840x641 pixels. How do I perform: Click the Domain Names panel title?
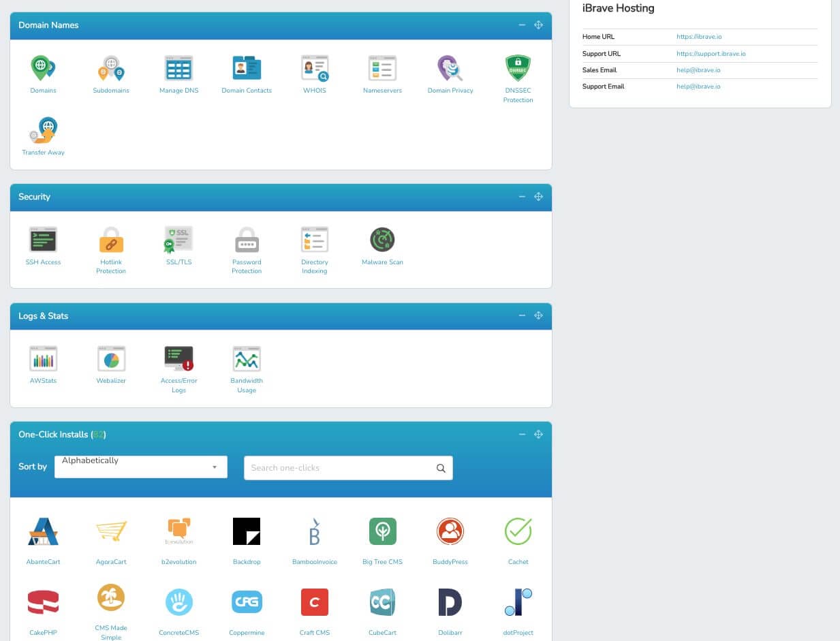tap(48, 25)
